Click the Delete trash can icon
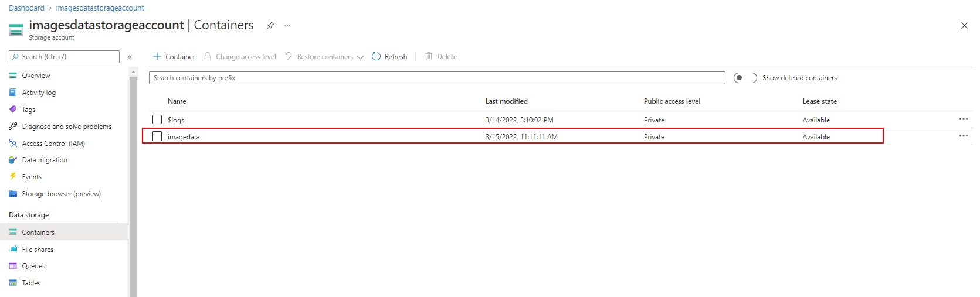980x297 pixels. click(429, 56)
